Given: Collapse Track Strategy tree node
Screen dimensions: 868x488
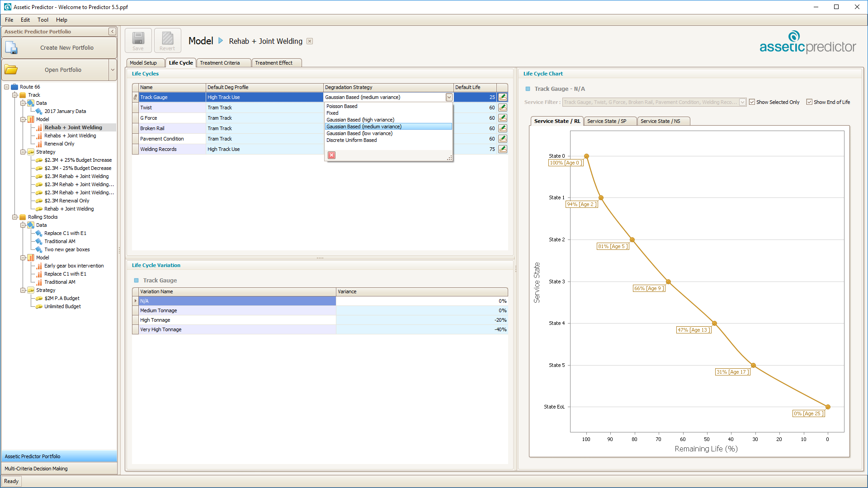Looking at the screenshot, I should point(23,152).
